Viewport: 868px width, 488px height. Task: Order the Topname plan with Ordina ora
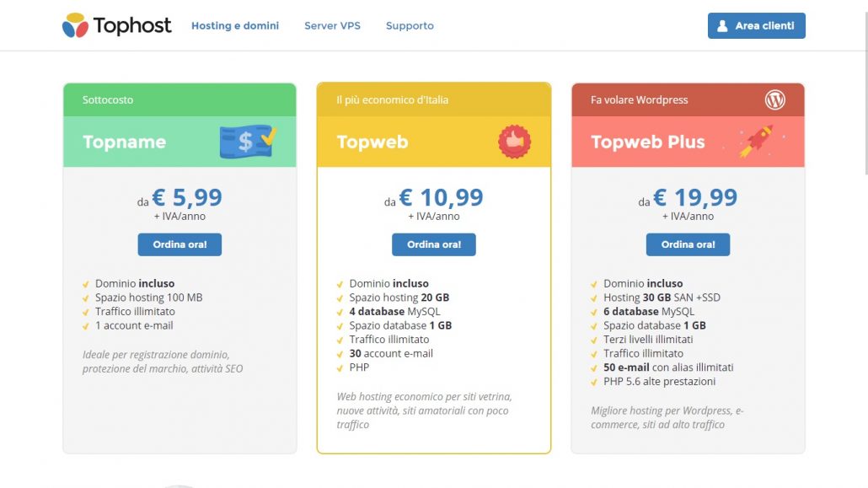point(179,244)
